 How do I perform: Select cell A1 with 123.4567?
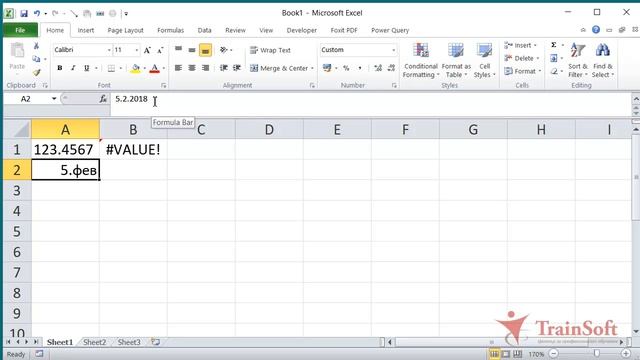pyautogui.click(x=65, y=150)
